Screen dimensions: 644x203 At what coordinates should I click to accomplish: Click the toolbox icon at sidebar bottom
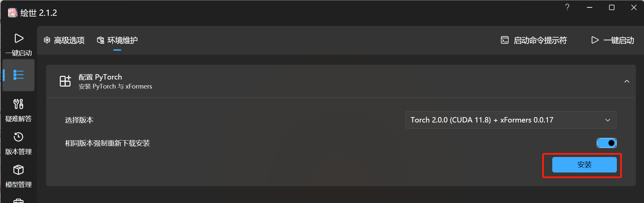coord(18,200)
